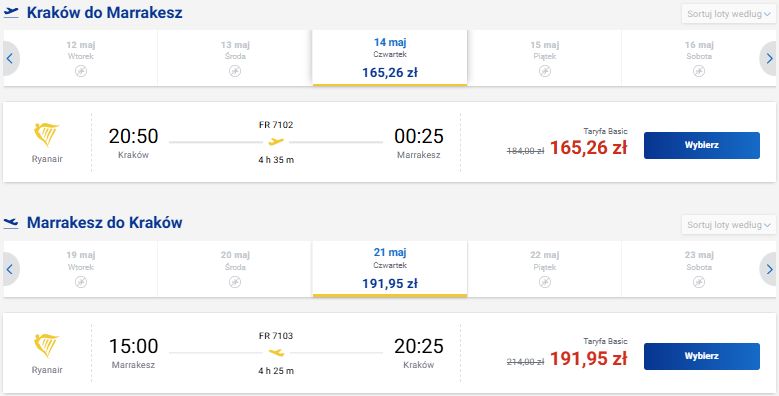Screen dimensions: 779x396
Task: Show earlier return dates with the left arrow
Action: 10,269
